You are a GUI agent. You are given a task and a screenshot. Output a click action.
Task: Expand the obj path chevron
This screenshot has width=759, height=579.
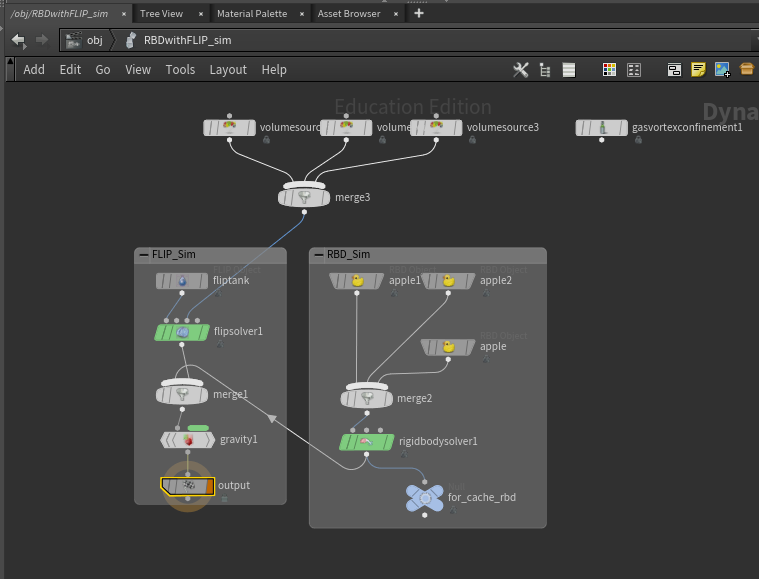point(113,40)
